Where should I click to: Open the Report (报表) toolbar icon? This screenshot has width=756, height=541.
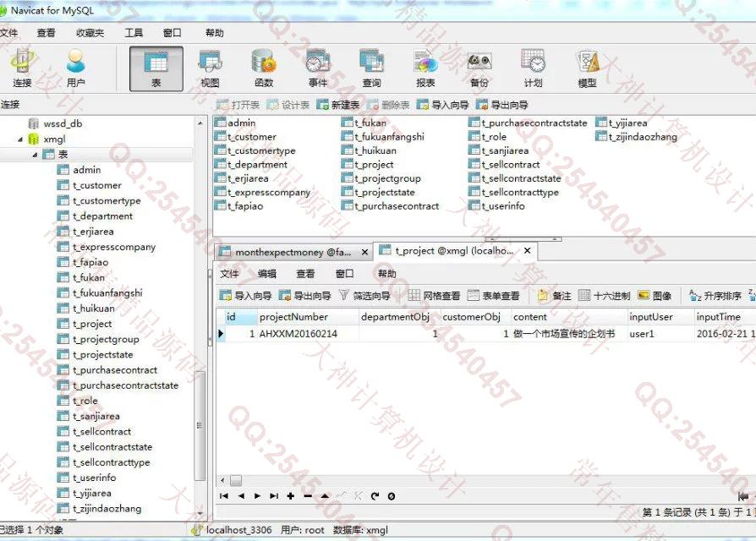[425, 68]
